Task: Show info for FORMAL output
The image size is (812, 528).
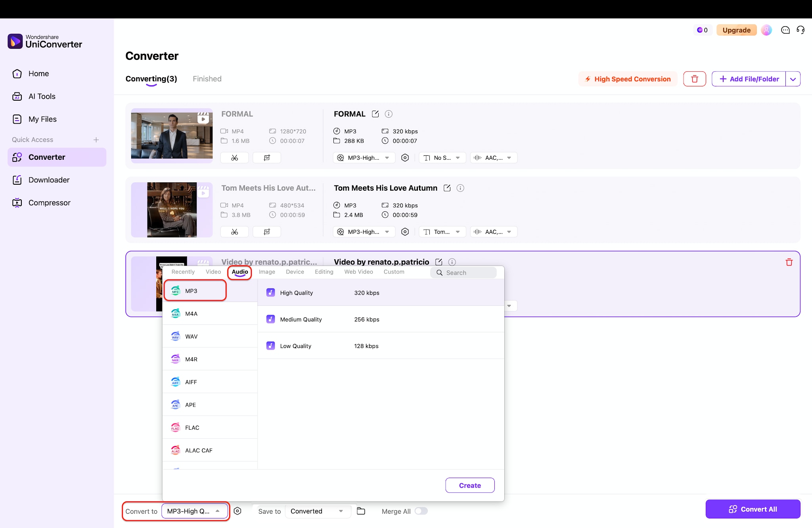Action: [389, 114]
